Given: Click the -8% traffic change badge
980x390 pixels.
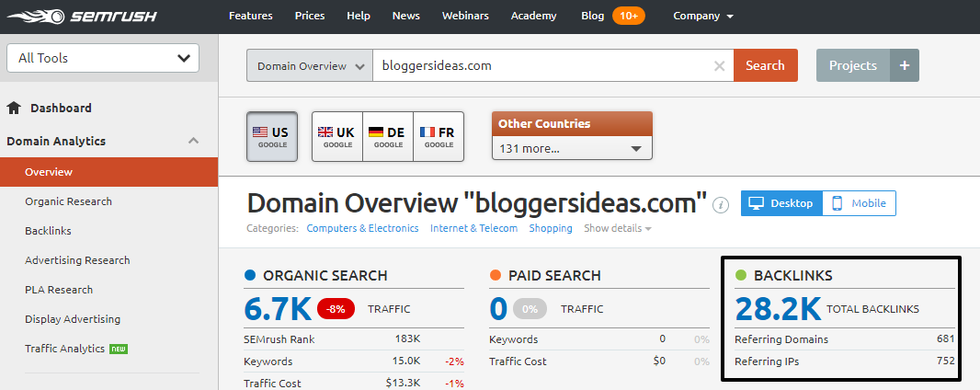Looking at the screenshot, I should click(336, 309).
